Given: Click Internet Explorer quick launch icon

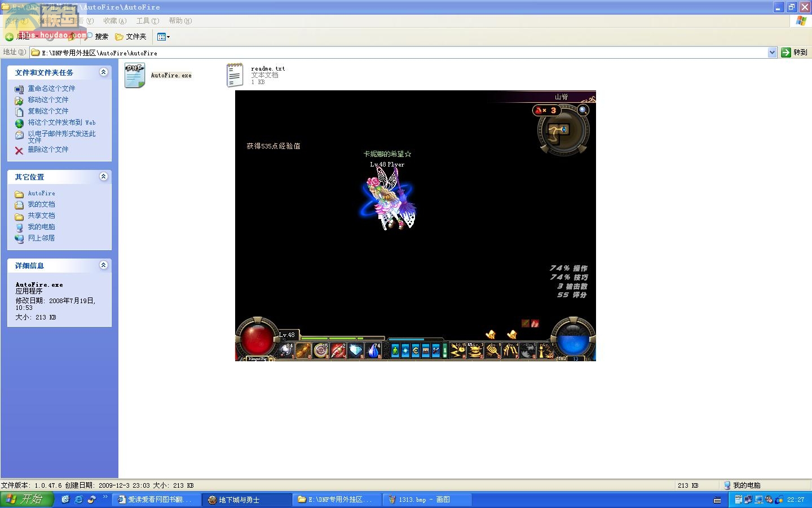Looking at the screenshot, I should pos(78,500).
